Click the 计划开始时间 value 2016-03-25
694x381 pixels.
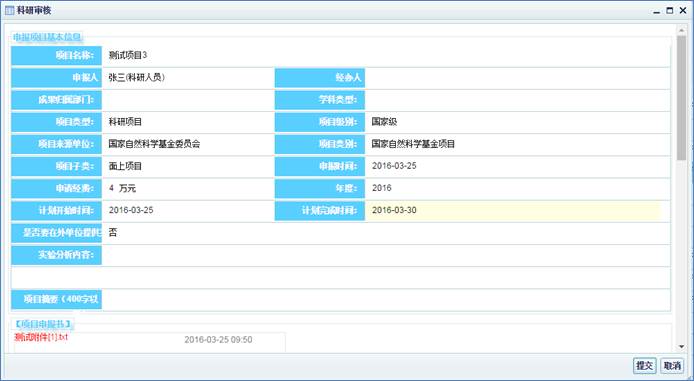(131, 210)
